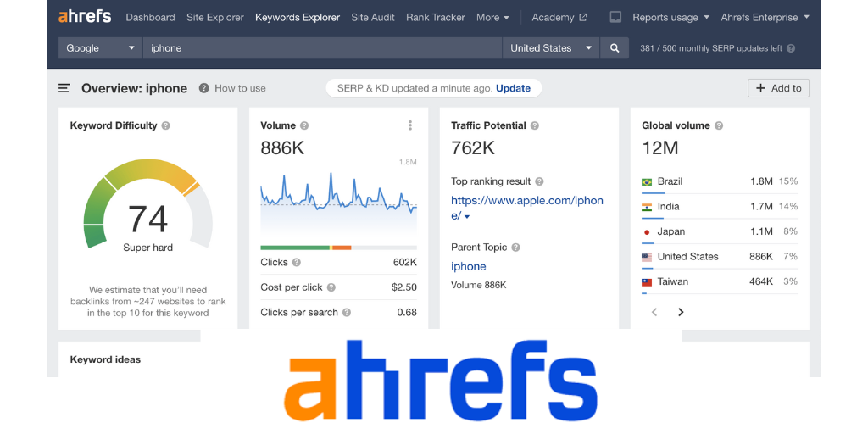Click help icon beside SERP updates left

791,48
